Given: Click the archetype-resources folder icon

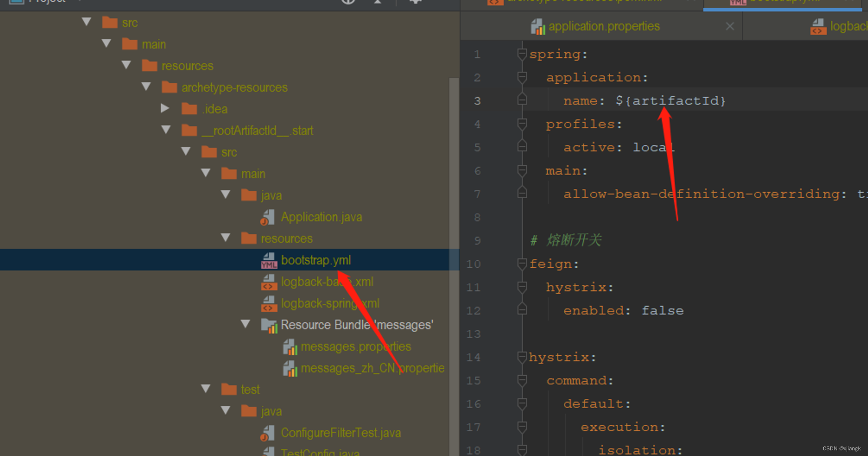Looking at the screenshot, I should tap(169, 87).
